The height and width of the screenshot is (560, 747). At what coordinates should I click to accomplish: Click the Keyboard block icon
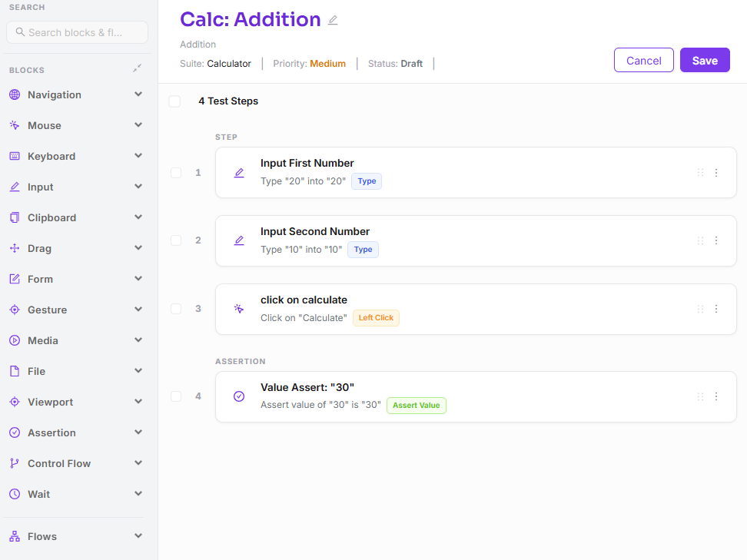pos(15,156)
